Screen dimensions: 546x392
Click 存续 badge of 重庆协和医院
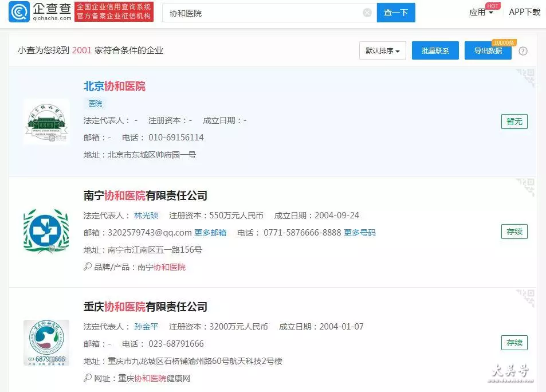tap(514, 343)
